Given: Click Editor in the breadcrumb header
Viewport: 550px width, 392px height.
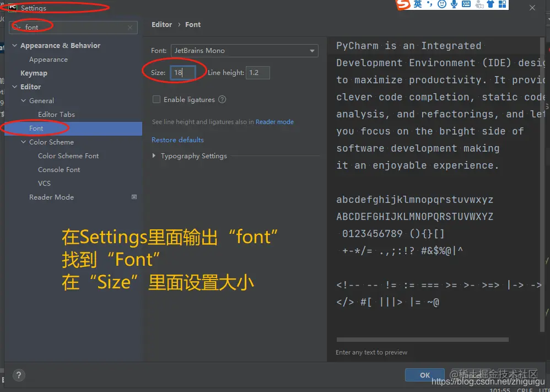Looking at the screenshot, I should [161, 25].
